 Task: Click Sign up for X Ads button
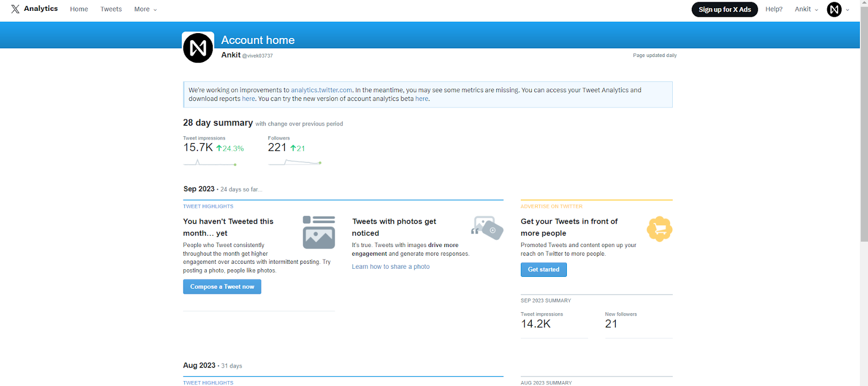pos(724,9)
